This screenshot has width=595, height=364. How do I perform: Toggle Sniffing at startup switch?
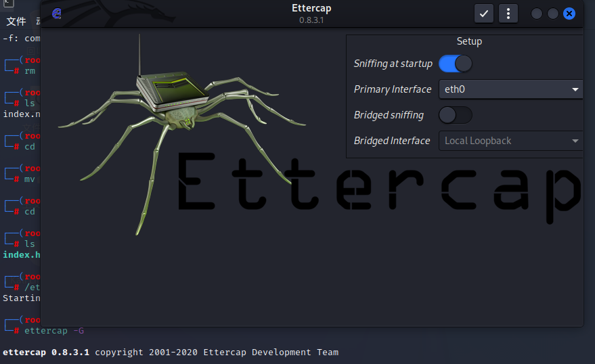tap(456, 64)
